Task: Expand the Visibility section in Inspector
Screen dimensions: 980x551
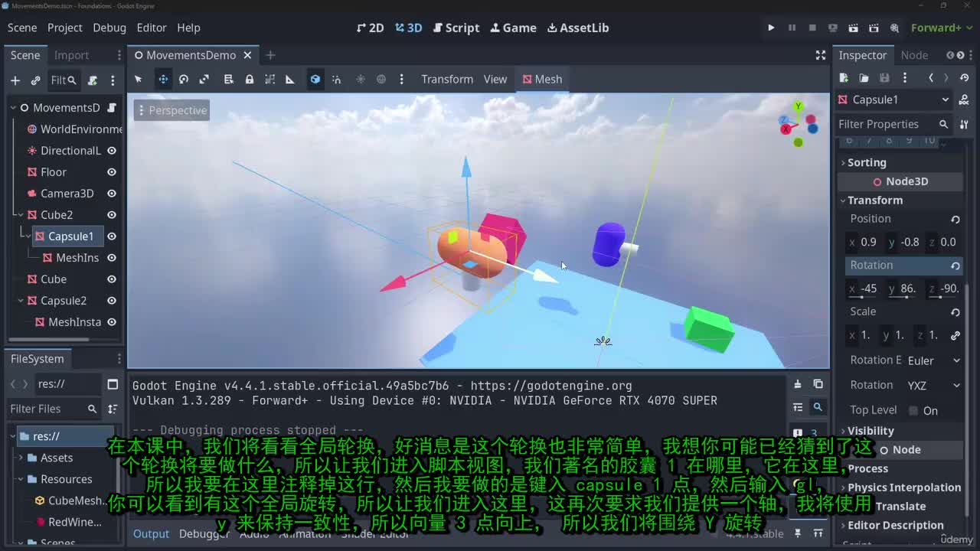Action: pyautogui.click(x=871, y=431)
